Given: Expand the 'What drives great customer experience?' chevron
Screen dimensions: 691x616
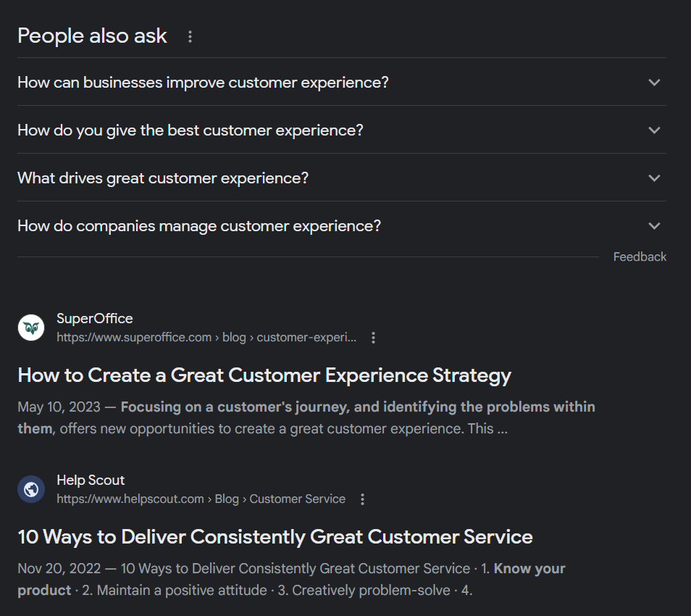Looking at the screenshot, I should [x=654, y=178].
